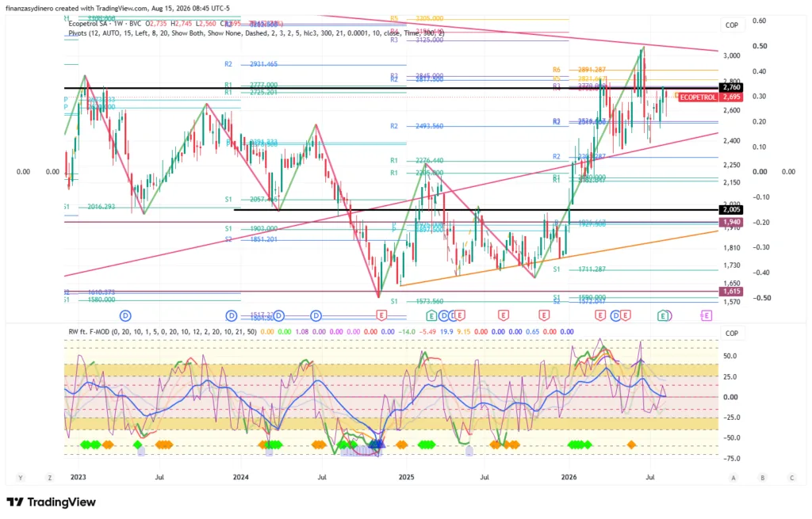The image size is (812, 519).
Task: Click the R1 2276.440 pivot label
Action: [417, 160]
